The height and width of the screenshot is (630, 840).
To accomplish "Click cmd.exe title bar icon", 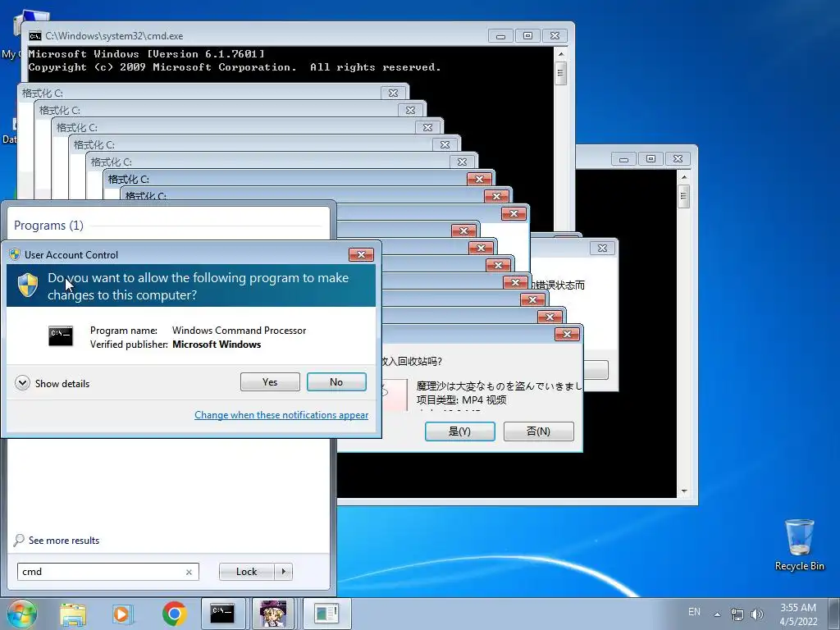I will pos(35,36).
